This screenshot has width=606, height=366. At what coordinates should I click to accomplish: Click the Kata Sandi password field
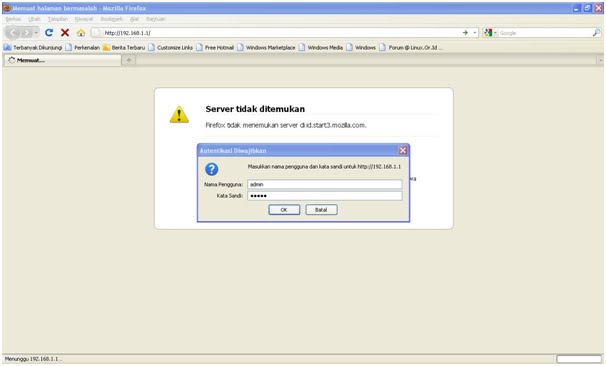pos(325,196)
